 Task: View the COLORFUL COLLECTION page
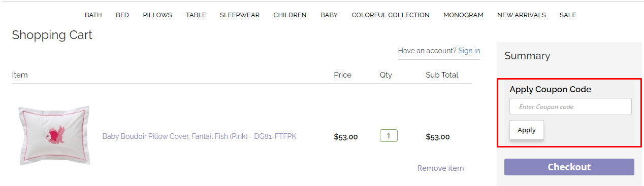coord(391,15)
